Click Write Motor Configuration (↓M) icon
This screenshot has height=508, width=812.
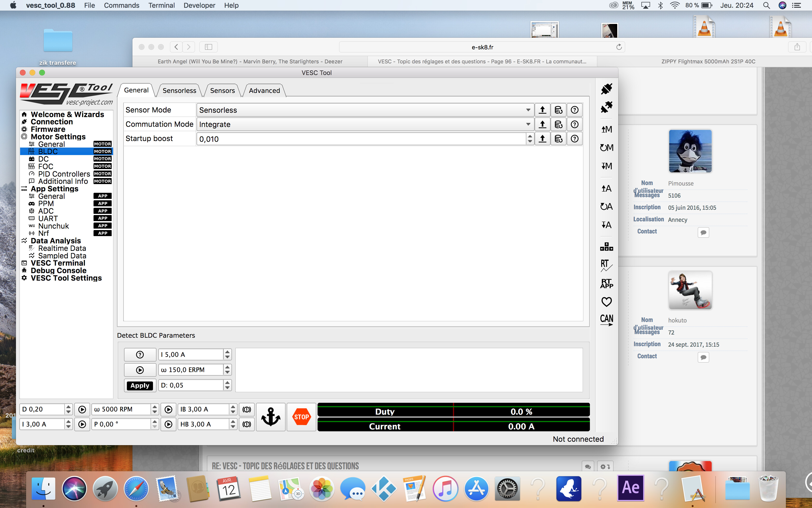coord(606,166)
